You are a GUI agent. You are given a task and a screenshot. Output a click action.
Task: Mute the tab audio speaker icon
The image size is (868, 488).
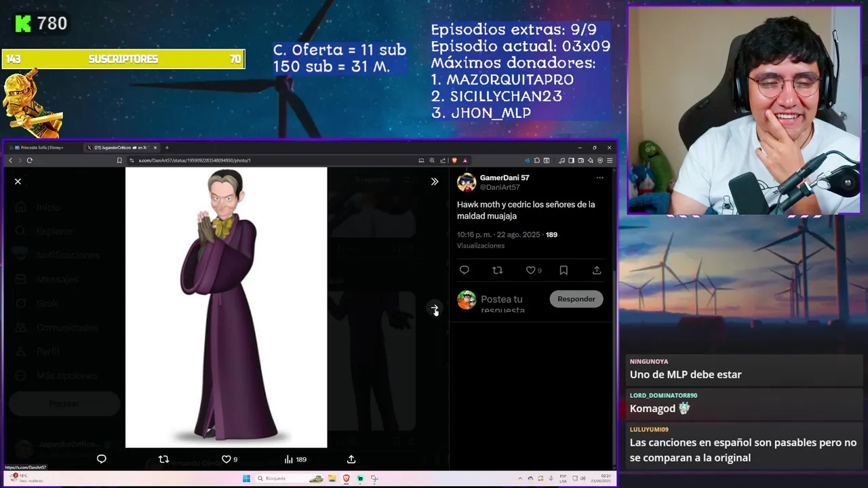point(528,161)
